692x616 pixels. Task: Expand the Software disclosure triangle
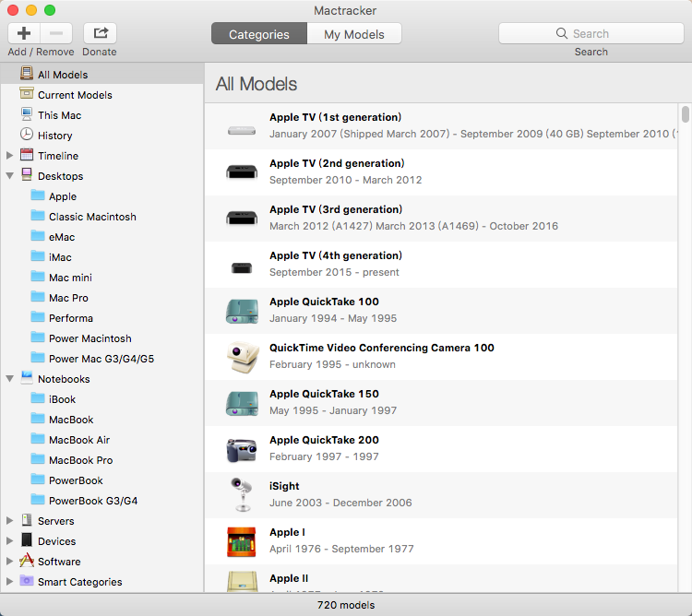pos(10,561)
